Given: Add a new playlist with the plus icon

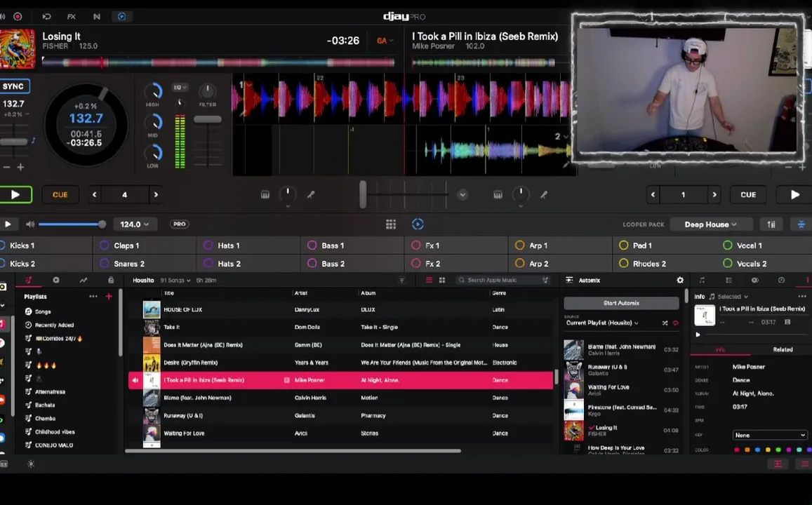Looking at the screenshot, I should [x=109, y=297].
